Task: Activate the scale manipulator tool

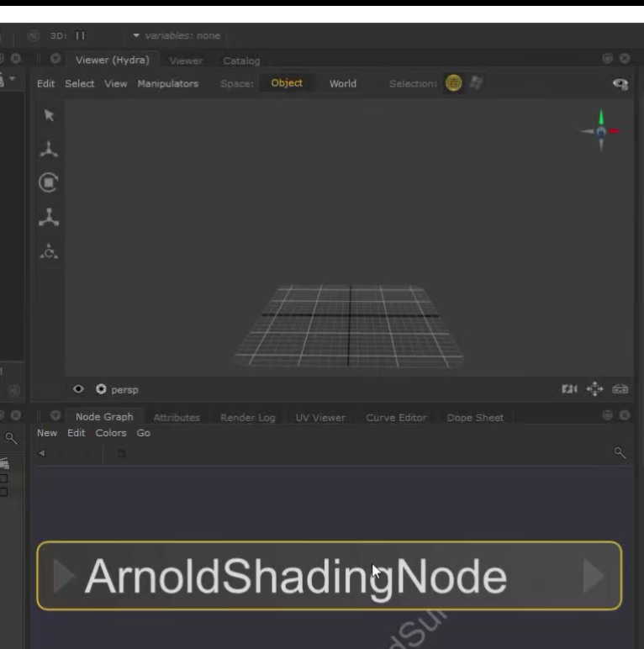Action: click(49, 217)
